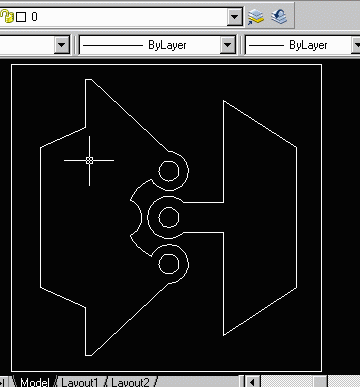
Task: Click the horizontal scrollbar left arrow
Action: click(253, 382)
